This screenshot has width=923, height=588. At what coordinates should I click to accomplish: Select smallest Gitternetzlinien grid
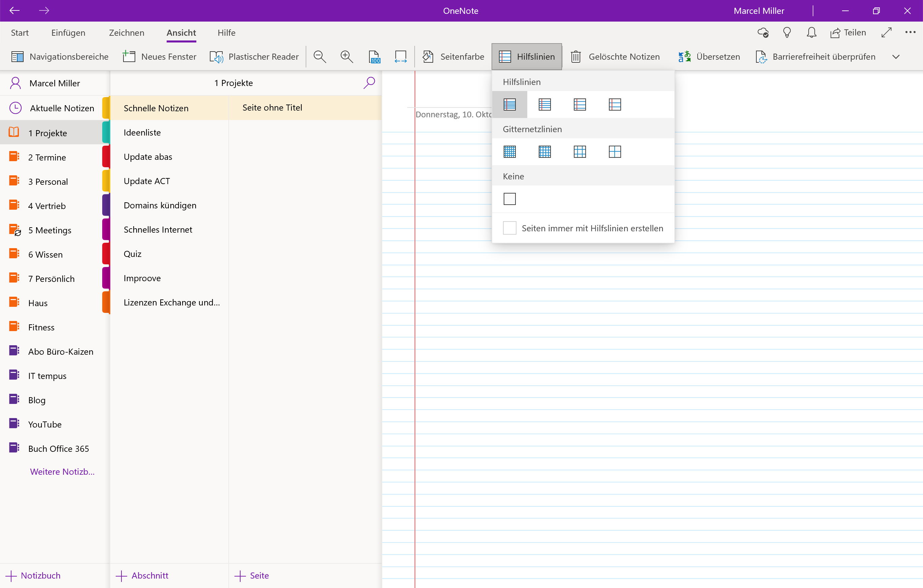tap(510, 152)
